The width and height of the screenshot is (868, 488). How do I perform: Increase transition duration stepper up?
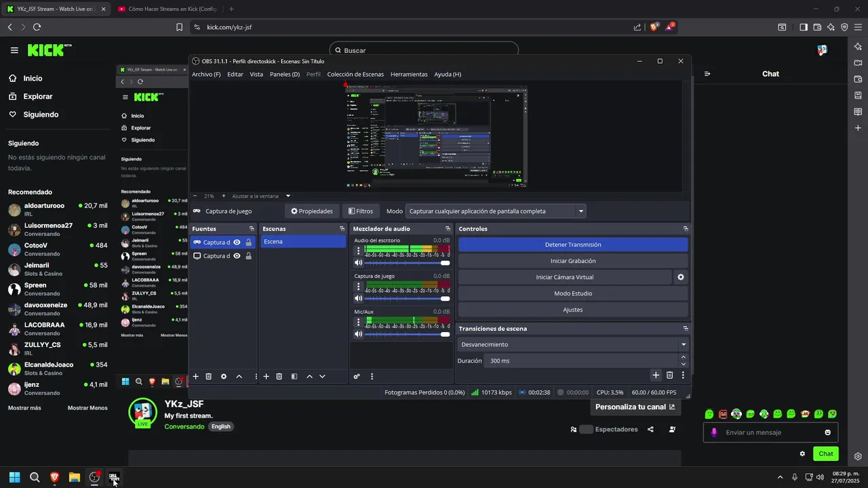[x=683, y=357]
